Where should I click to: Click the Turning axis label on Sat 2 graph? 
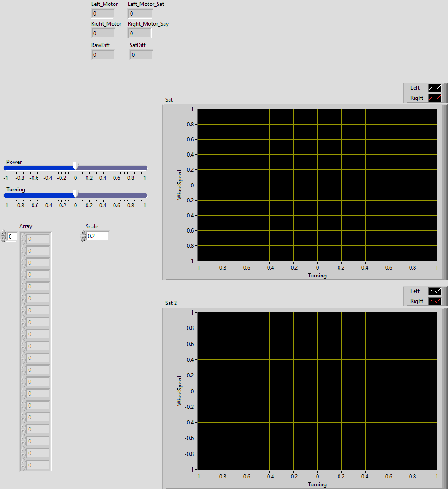pos(317,484)
